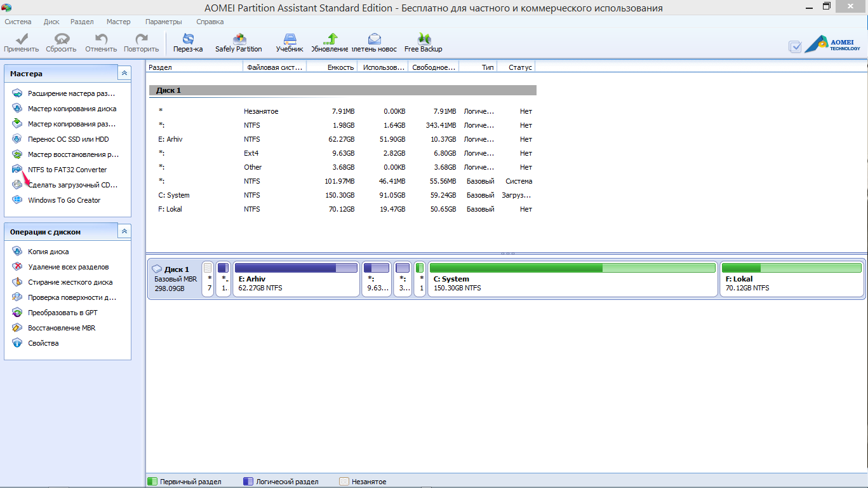
Task: Select the 101.97MB Система partition row
Action: 343,181
